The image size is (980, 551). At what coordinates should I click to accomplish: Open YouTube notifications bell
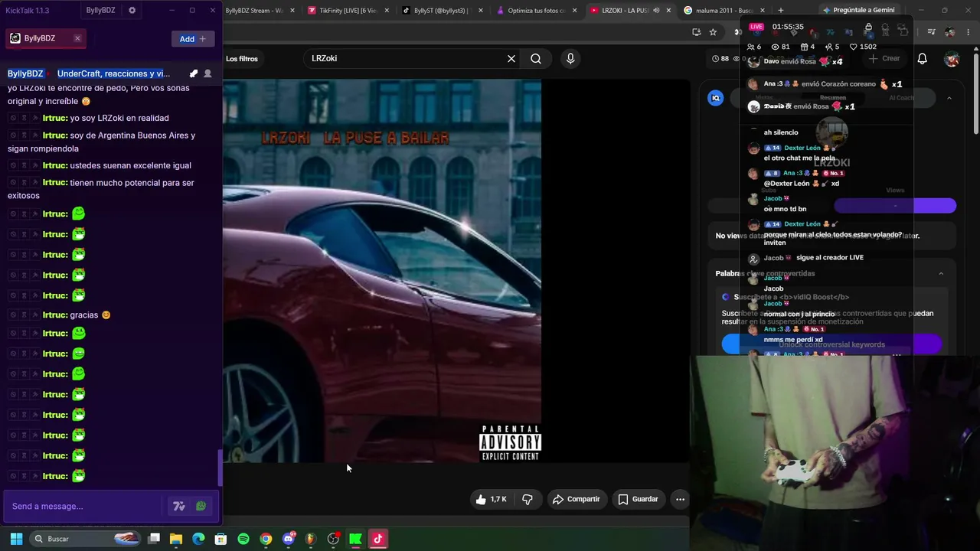923,59
